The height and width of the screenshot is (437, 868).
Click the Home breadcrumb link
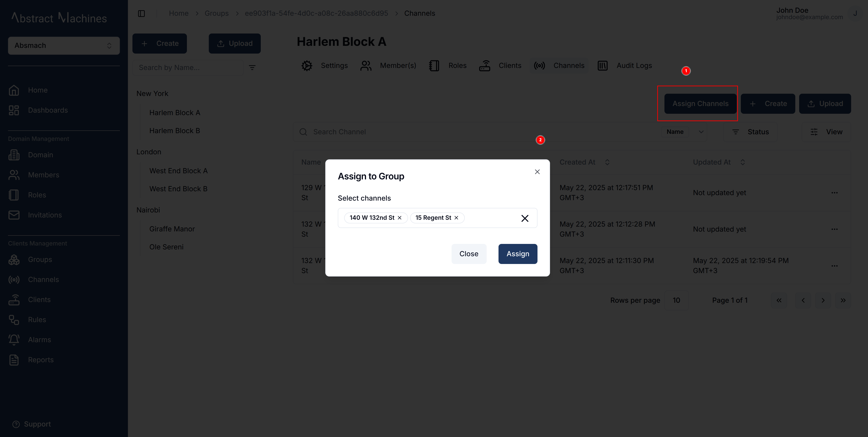[178, 13]
